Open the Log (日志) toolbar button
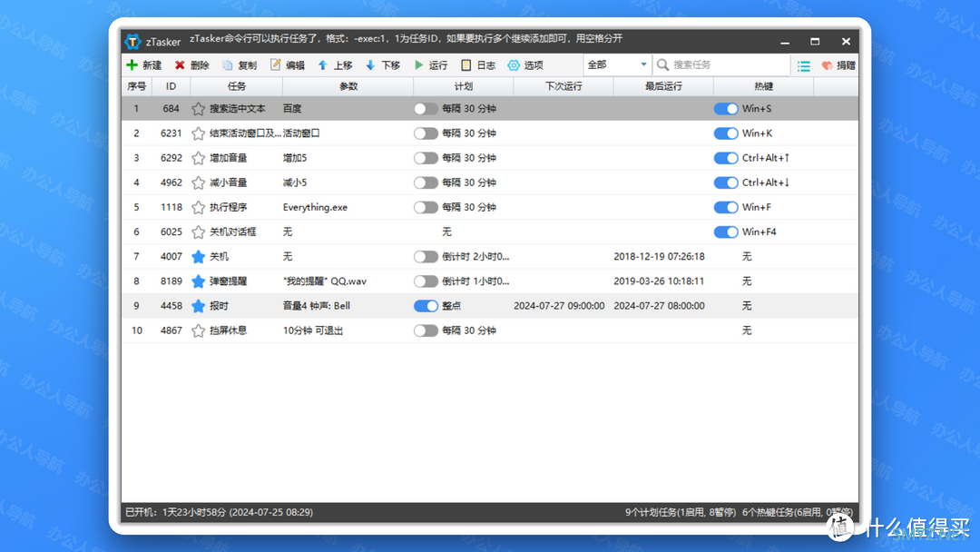980x552 pixels. pyautogui.click(x=478, y=65)
